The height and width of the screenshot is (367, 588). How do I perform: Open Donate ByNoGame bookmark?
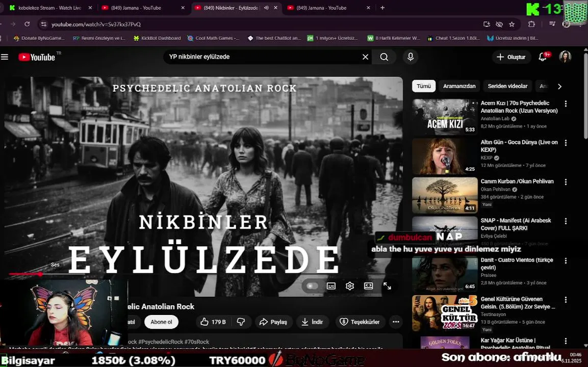coord(39,38)
